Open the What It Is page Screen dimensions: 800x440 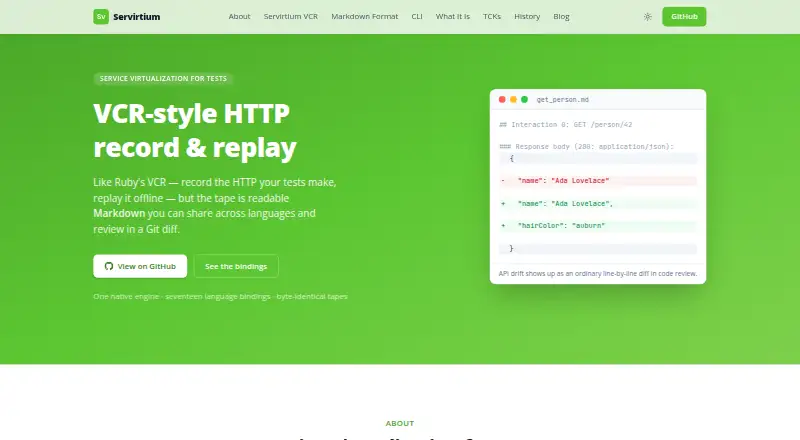[453, 16]
